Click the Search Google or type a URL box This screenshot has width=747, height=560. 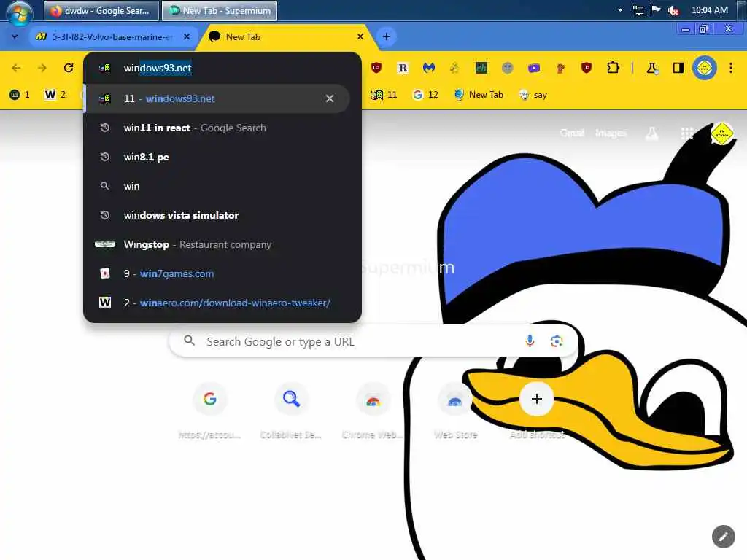pos(373,341)
